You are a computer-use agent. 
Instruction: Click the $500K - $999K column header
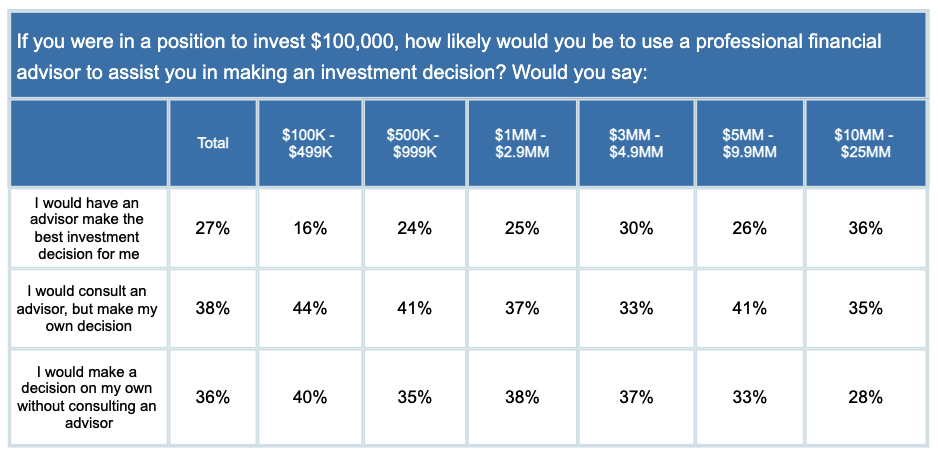click(415, 143)
